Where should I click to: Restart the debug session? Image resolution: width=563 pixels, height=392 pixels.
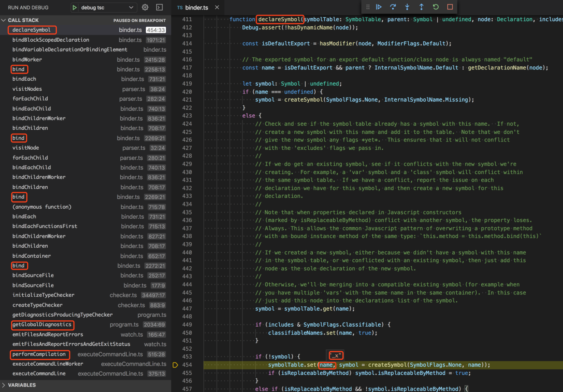coord(435,7)
